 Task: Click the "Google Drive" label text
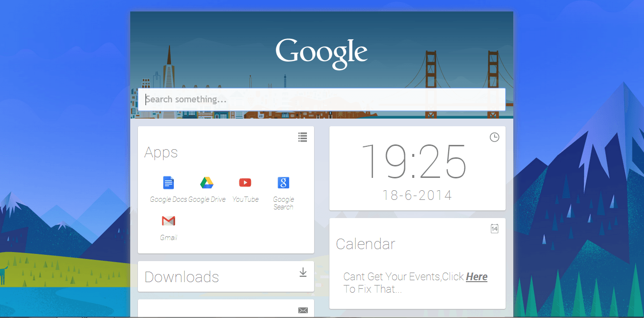[x=207, y=199]
